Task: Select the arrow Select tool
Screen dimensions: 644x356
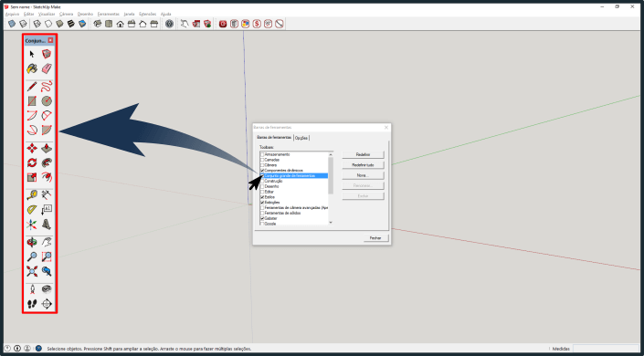Action: (32, 54)
